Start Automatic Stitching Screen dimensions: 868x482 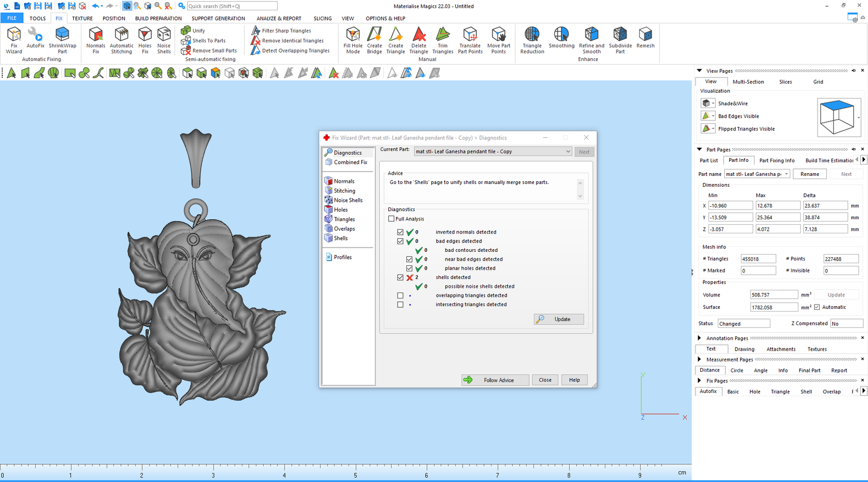122,40
